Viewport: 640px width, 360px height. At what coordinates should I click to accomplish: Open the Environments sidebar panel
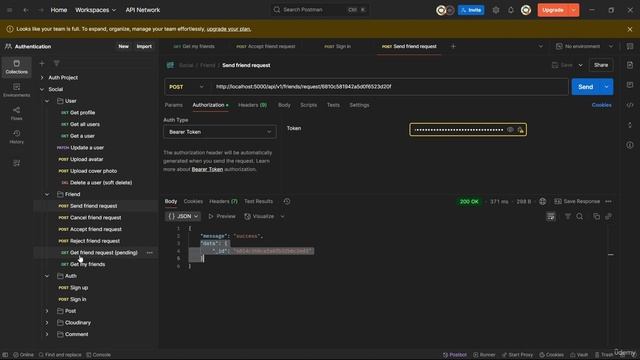coord(16,90)
